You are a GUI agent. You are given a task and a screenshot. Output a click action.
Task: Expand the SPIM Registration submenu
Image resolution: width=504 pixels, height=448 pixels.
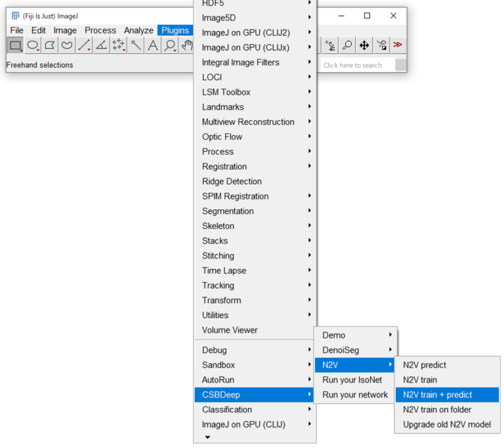pyautogui.click(x=255, y=196)
